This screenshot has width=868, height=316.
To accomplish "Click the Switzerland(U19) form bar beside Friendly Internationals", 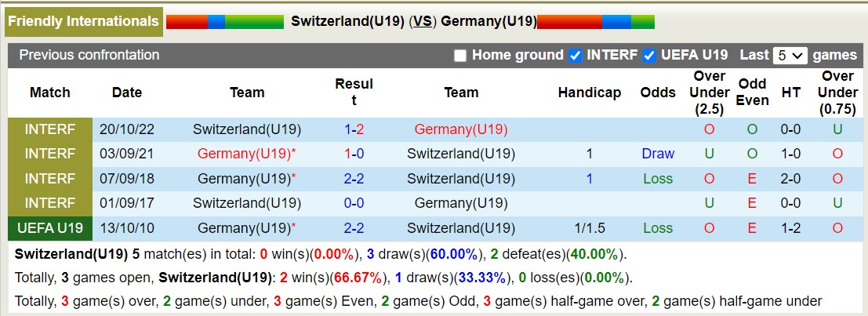I will click(x=225, y=22).
